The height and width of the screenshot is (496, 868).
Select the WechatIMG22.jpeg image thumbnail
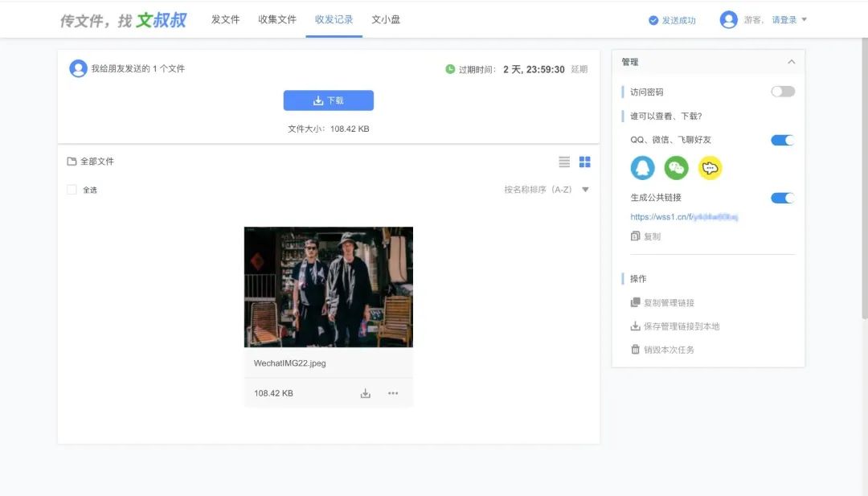[x=329, y=286]
